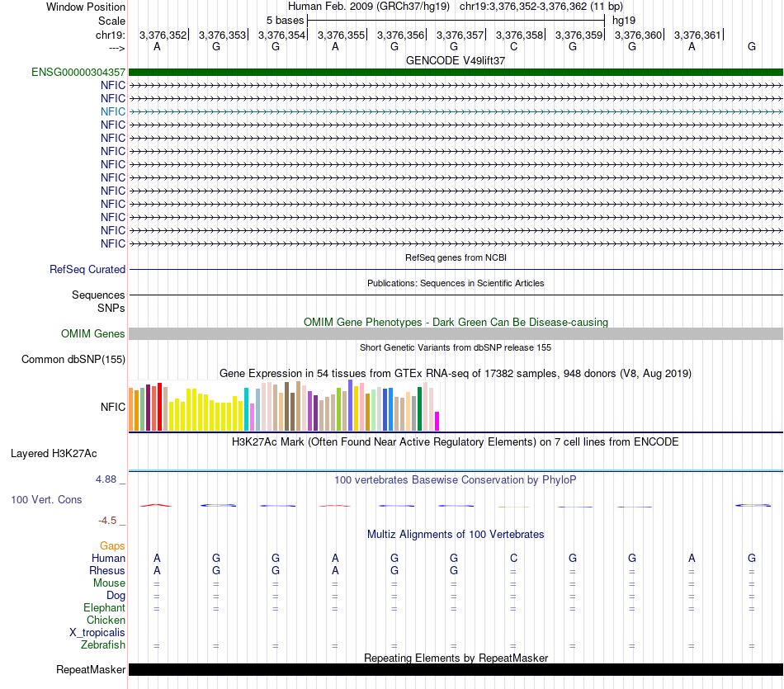Click the GENCODE V49lift37 track title
This screenshot has height=689, width=784.
point(456,60)
